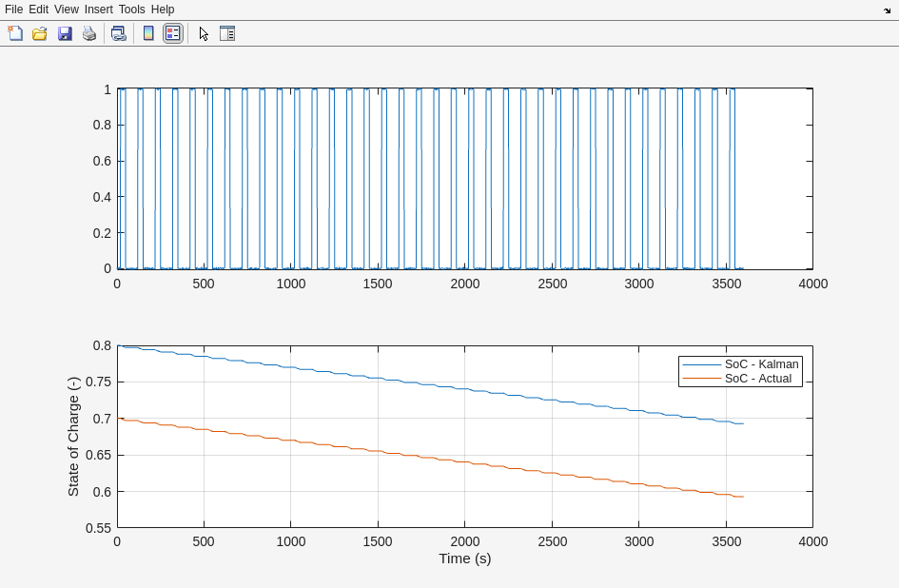
Task: Open the Help menu
Action: pyautogui.click(x=163, y=10)
